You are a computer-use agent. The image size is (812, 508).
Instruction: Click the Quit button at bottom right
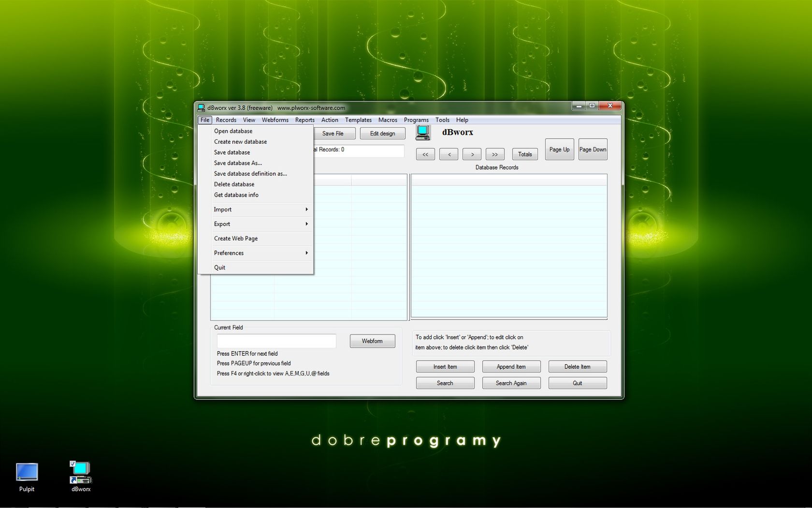point(578,383)
